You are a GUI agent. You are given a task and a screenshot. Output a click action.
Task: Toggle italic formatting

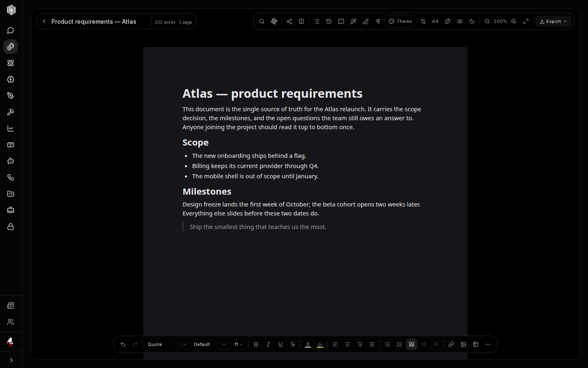[268, 344]
